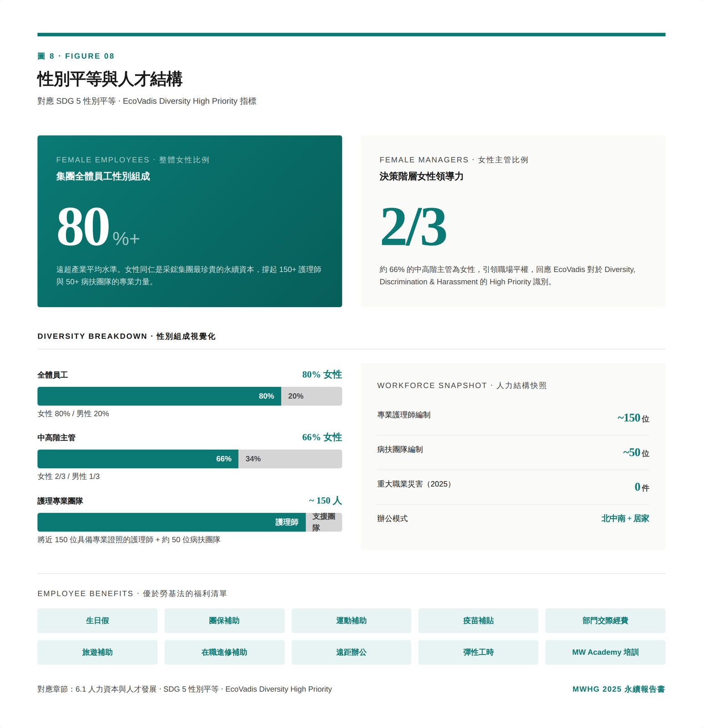Click the 辦公模式 row label
Image resolution: width=703 pixels, height=728 pixels.
pos(392,519)
